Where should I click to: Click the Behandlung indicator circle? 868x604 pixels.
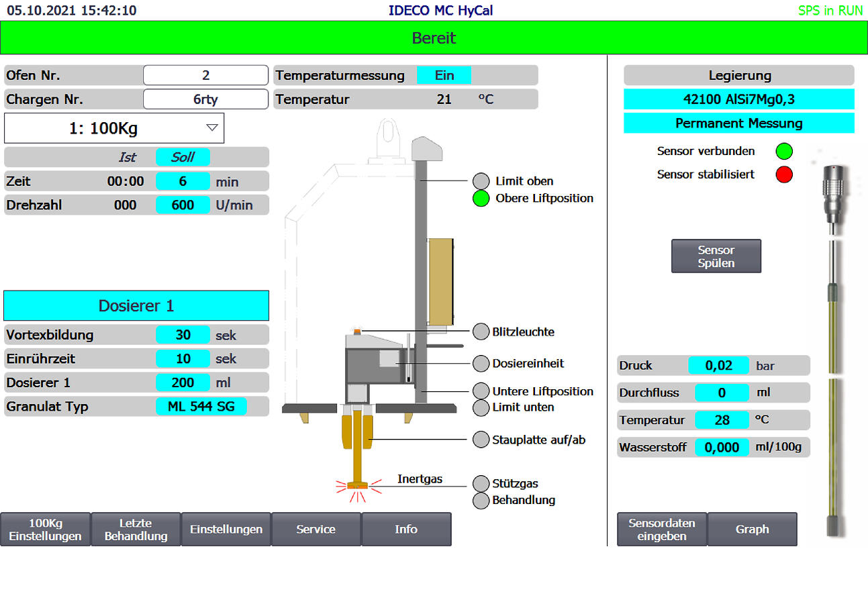(481, 500)
